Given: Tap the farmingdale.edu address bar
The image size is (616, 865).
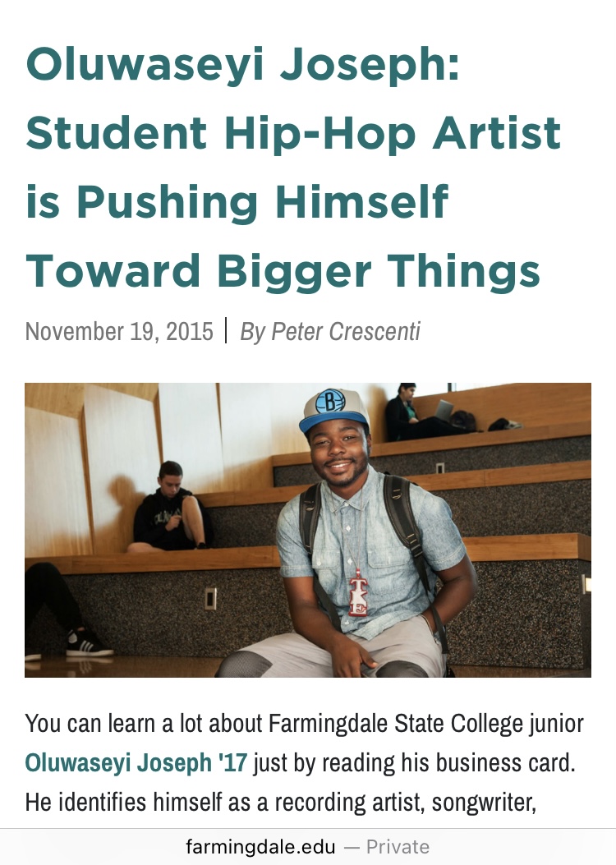Looking at the screenshot, I should [246, 846].
